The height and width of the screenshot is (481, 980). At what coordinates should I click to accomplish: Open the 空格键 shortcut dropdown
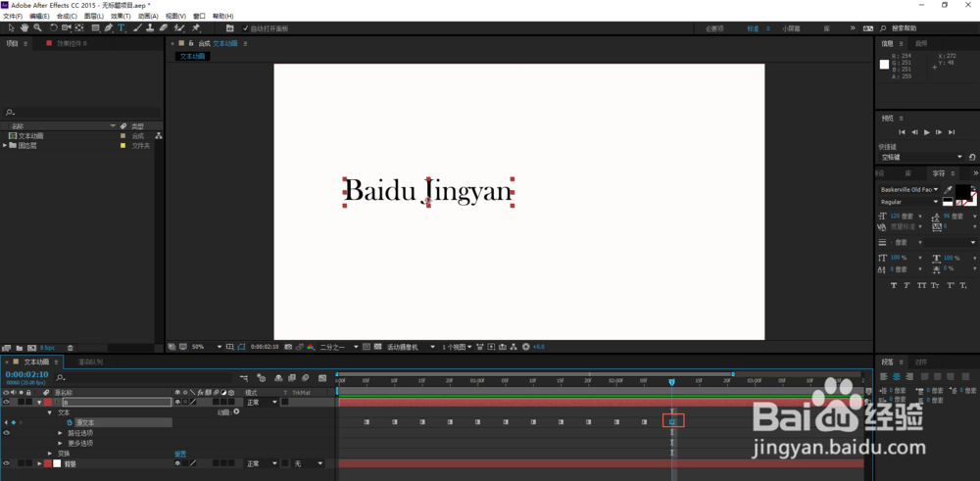[x=922, y=157]
